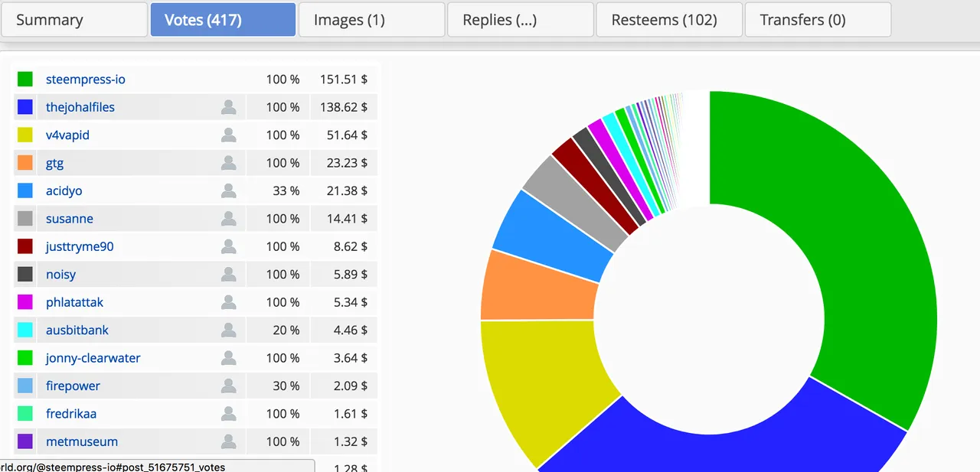Open acidyo voter profile link
This screenshot has width=980, height=472.
point(64,191)
